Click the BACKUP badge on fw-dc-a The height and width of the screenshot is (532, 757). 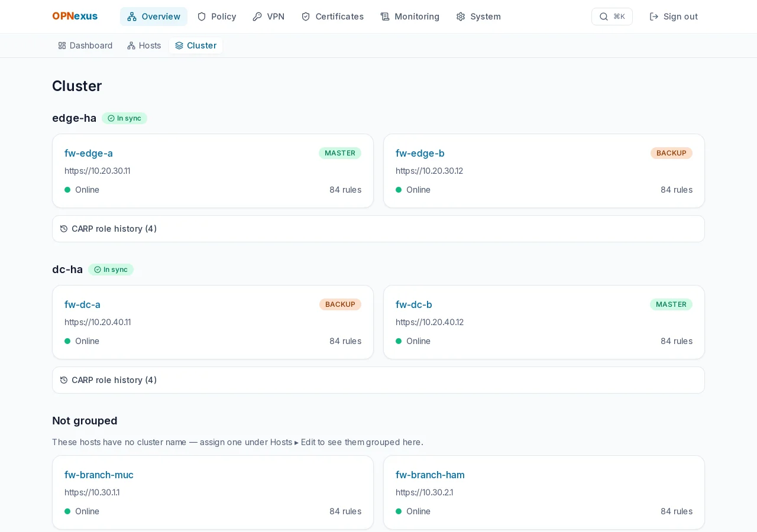[340, 304]
